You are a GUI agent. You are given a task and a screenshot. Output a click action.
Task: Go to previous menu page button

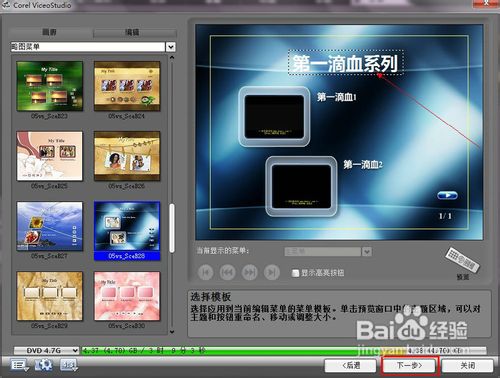[228, 272]
